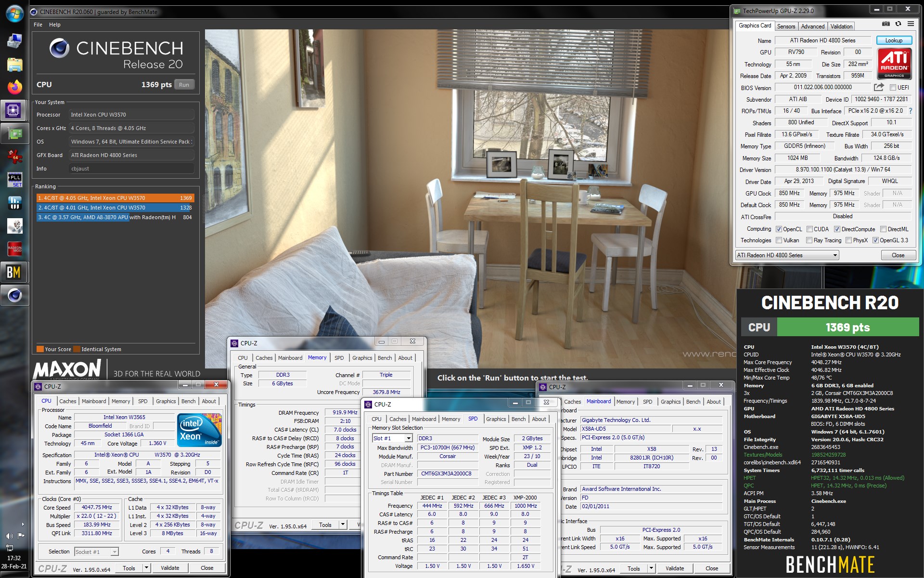Click the GPU-Z graphics card taskbar icon
Image resolution: width=924 pixels, height=578 pixels.
click(x=14, y=133)
